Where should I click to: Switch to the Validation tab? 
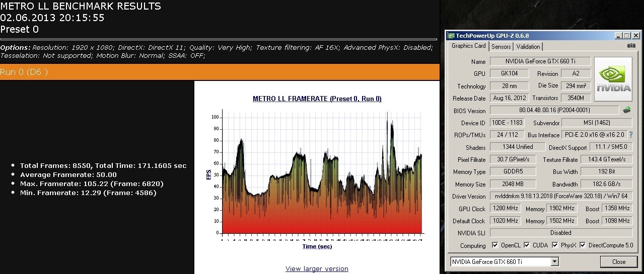coord(528,47)
